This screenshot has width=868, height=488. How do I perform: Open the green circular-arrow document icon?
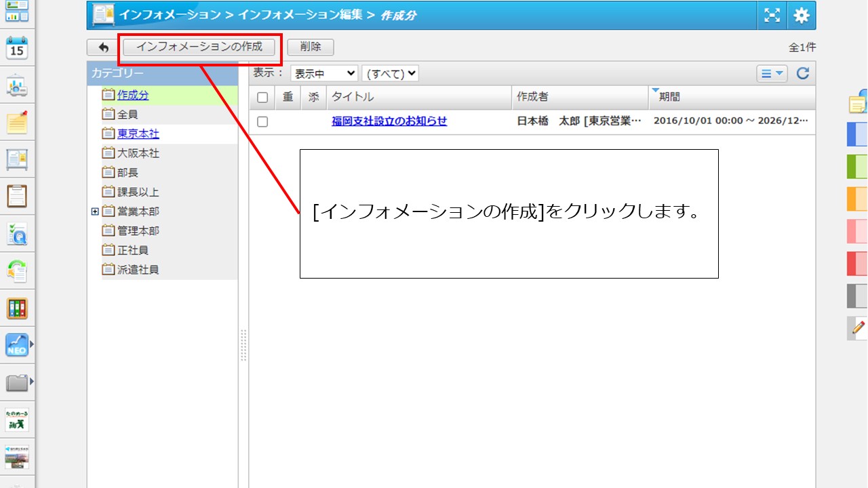pyautogui.click(x=17, y=271)
